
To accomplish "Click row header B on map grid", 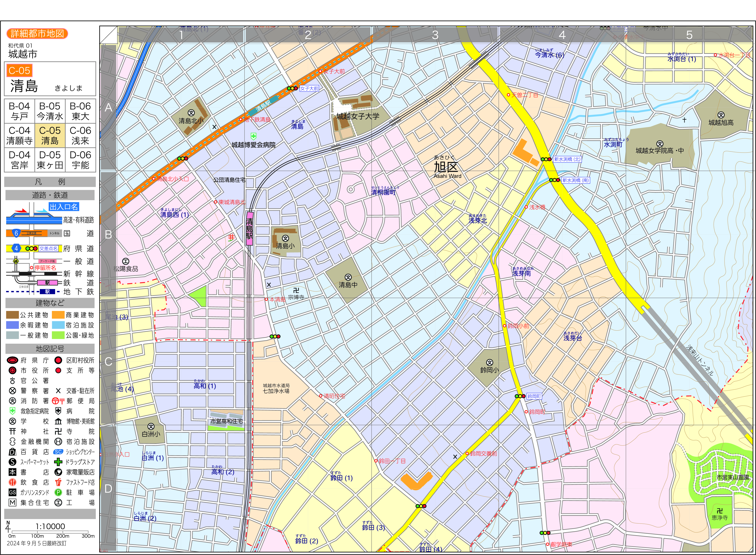I will click(108, 235).
